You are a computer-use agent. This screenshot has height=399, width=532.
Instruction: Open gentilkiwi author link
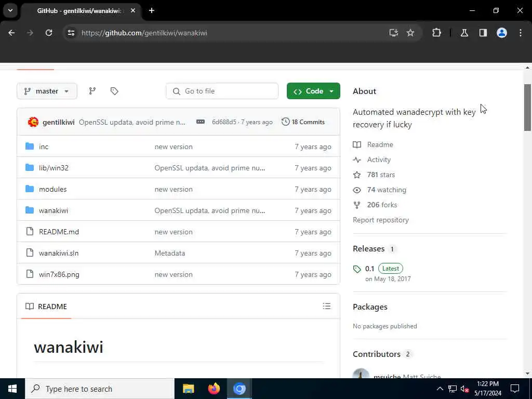(58, 122)
